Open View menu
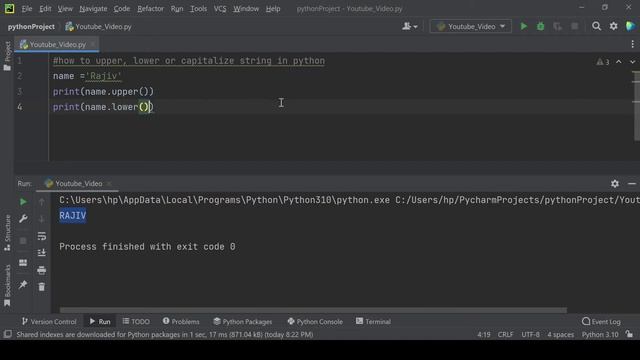640x360 pixels. tap(65, 9)
